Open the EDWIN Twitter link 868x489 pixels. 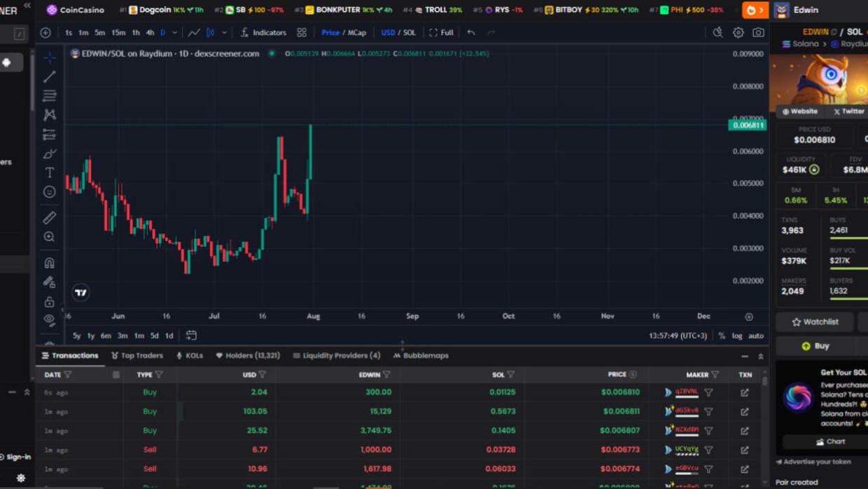[x=849, y=111]
